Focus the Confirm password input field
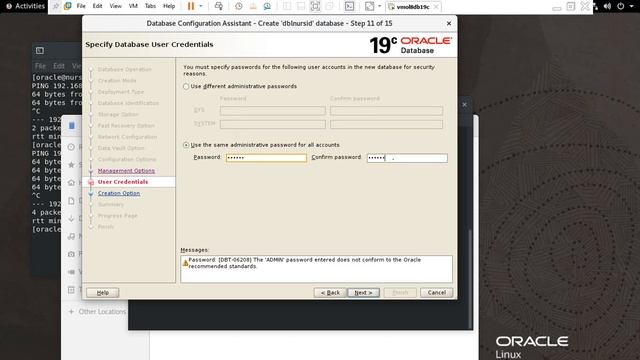Image resolution: width=640 pixels, height=360 pixels. coord(407,158)
